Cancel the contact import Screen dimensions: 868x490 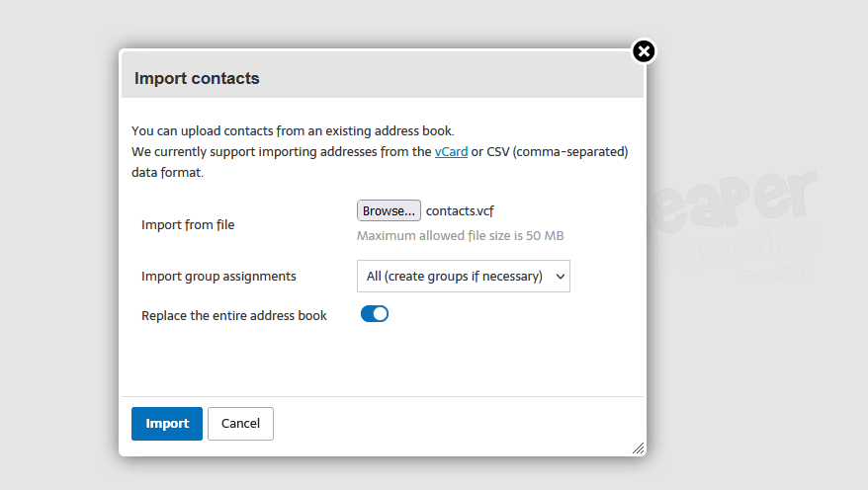pyautogui.click(x=240, y=424)
